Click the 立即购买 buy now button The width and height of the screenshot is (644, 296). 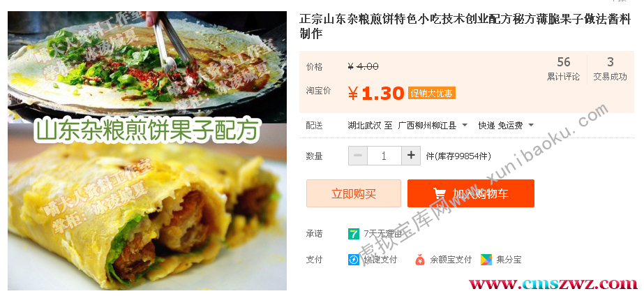354,193
